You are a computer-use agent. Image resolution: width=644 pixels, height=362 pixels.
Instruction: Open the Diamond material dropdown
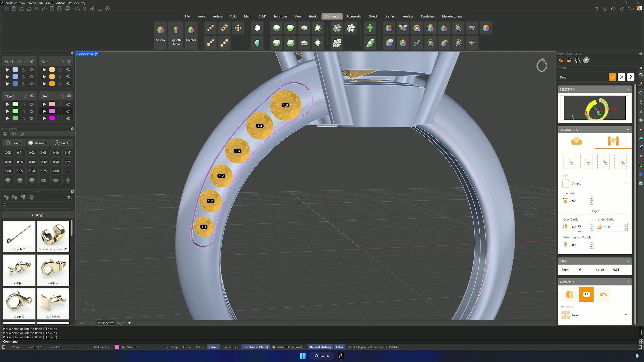pos(38,143)
